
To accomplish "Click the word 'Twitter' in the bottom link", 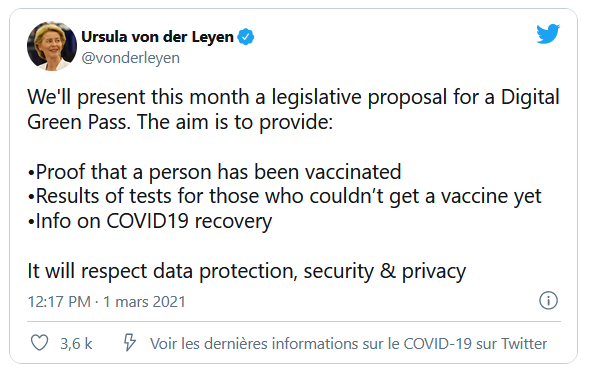I will coord(524,343).
